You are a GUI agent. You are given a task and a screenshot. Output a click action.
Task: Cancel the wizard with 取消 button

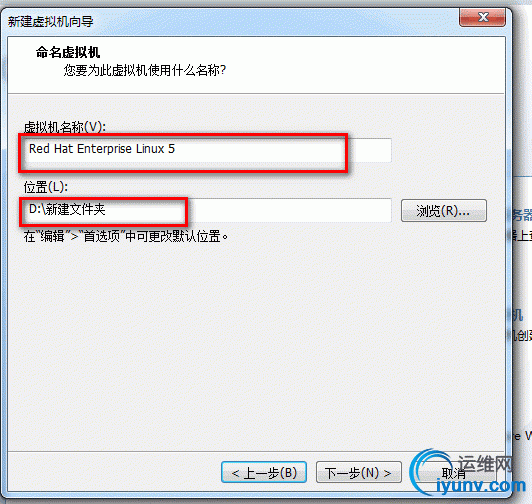454,473
